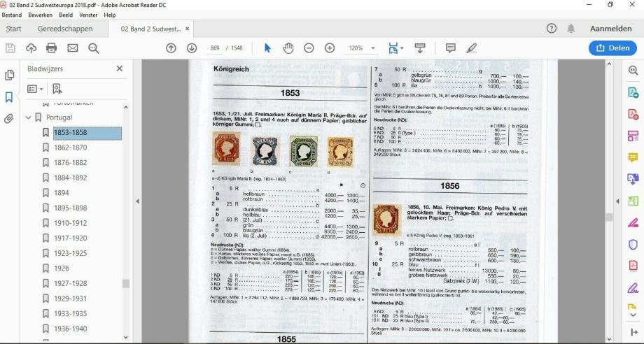Open the yellow Comment tool
This screenshot has width=644, height=344.
pos(633,157)
